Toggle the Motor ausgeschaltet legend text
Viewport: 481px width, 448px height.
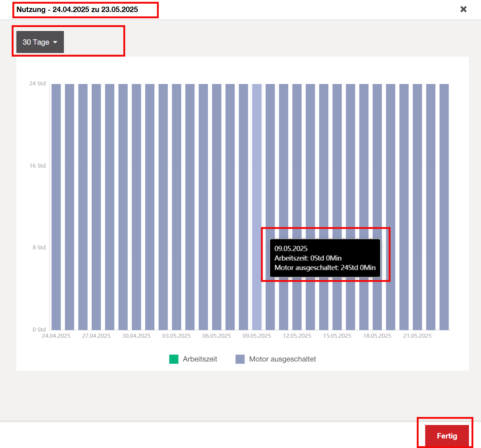click(282, 359)
